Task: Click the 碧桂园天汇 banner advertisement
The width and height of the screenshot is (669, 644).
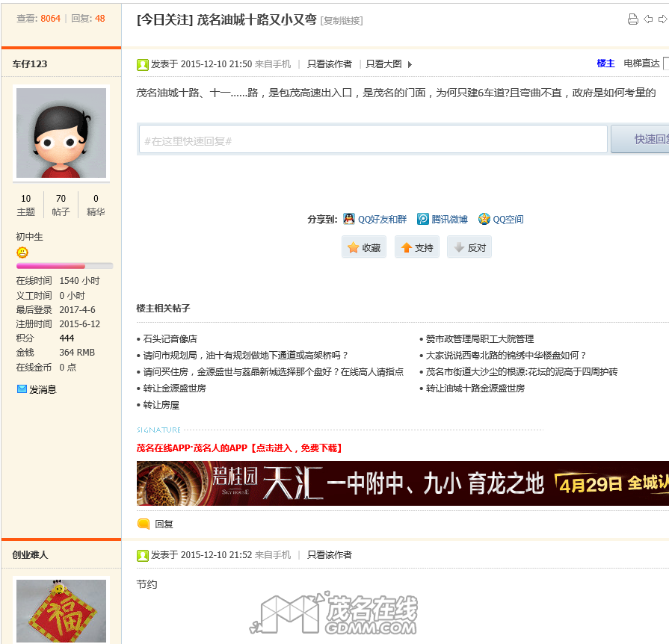Action: tap(403, 483)
